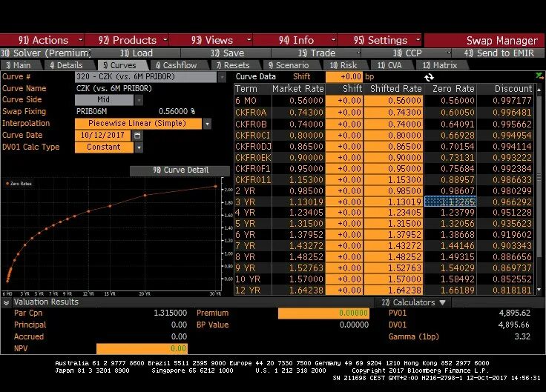
Task: Expand the DV01 Calc Type dropdown
Action: tap(139, 147)
